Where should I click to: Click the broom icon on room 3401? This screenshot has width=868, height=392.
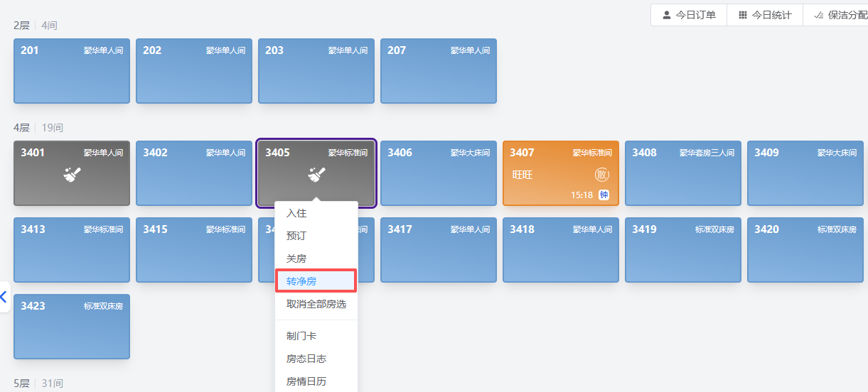coord(72,175)
